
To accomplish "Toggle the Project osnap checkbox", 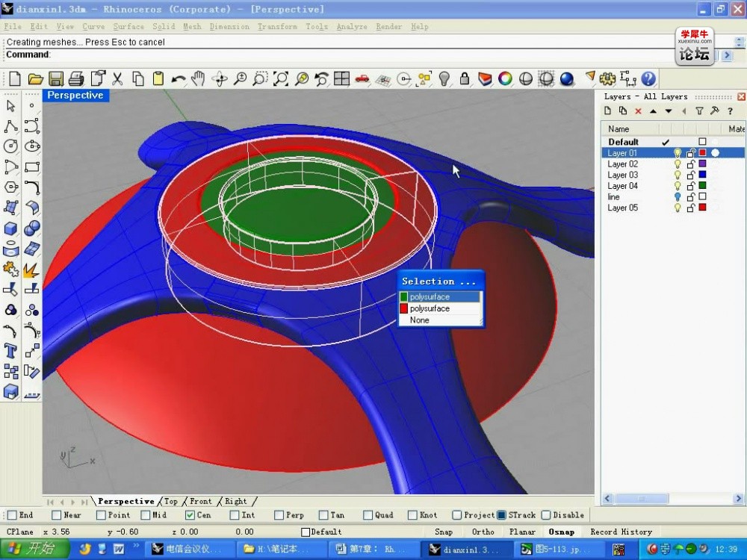I will click(457, 514).
